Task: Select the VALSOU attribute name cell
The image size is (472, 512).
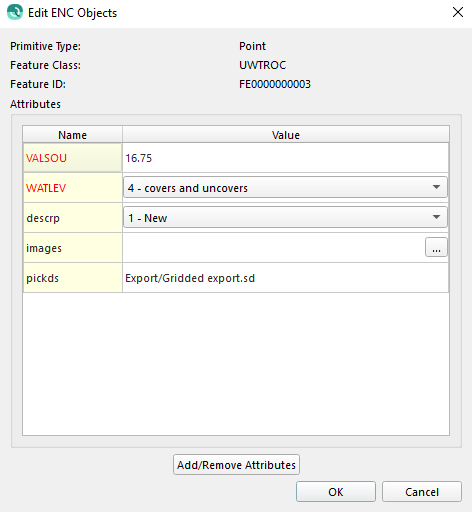Action: [72, 158]
